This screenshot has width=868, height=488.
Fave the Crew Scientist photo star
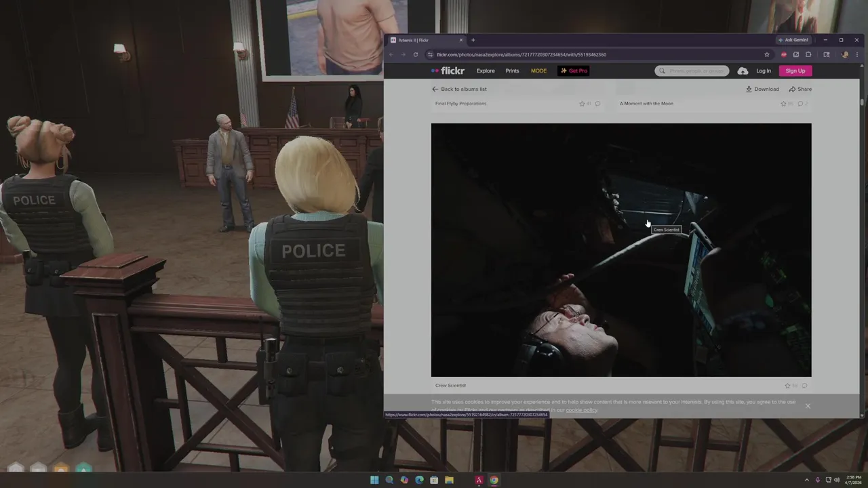click(787, 386)
